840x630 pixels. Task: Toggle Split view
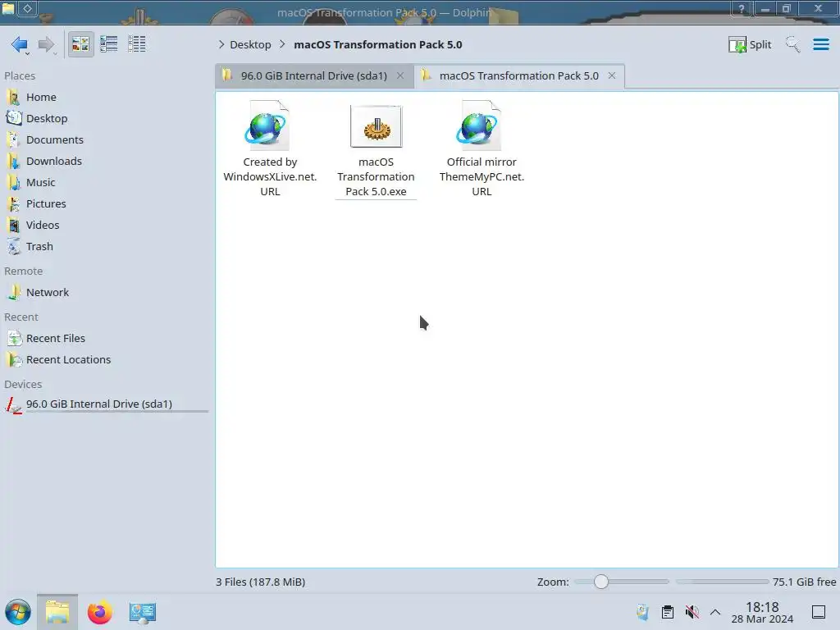pos(750,44)
